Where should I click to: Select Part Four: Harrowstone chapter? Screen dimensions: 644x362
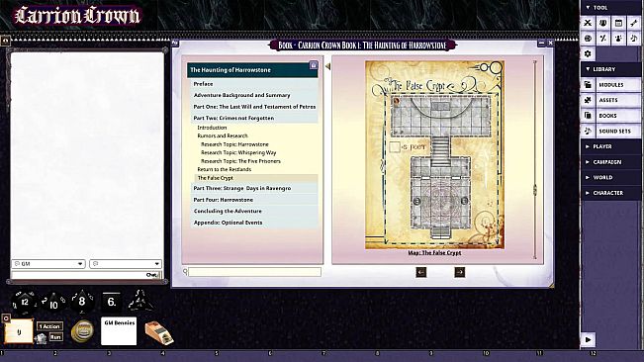253,200
